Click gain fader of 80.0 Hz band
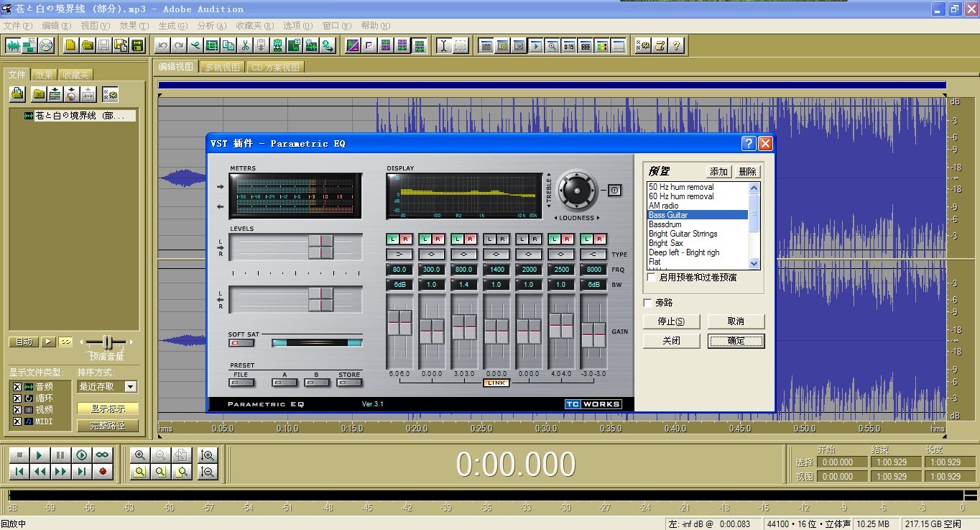The image size is (980, 530). [399, 322]
